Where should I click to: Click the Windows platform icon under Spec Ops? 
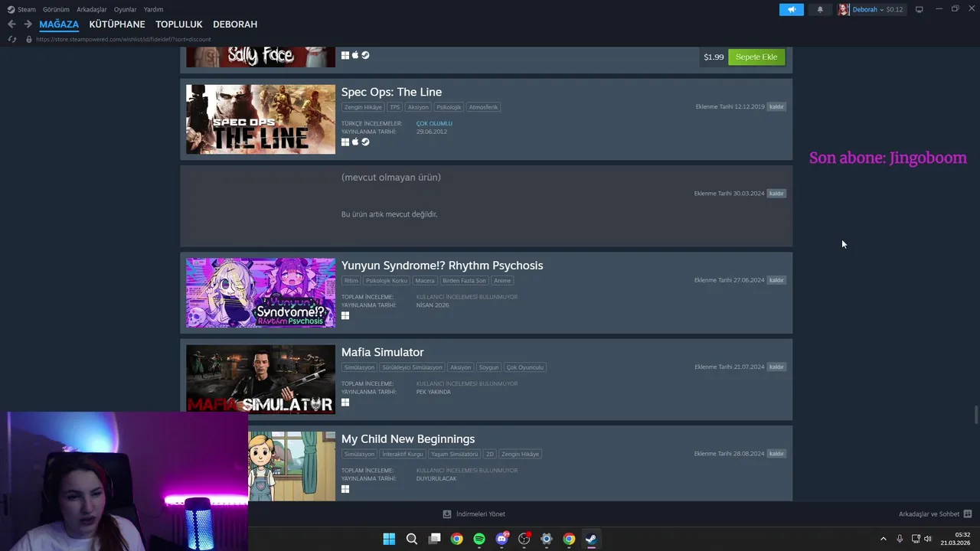345,142
